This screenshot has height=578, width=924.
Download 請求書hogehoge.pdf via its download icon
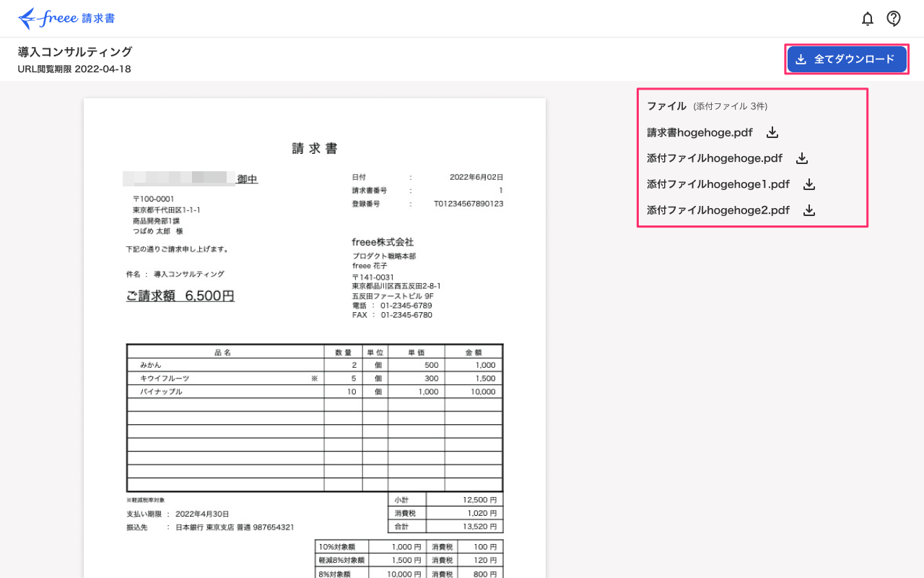point(772,132)
